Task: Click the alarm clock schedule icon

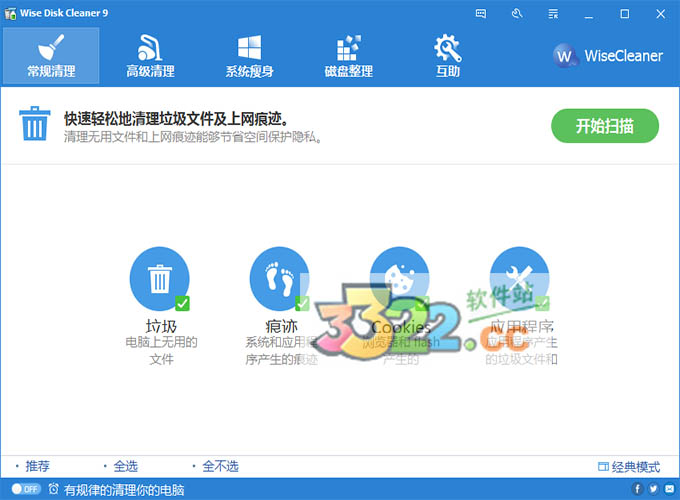Action: (53, 489)
